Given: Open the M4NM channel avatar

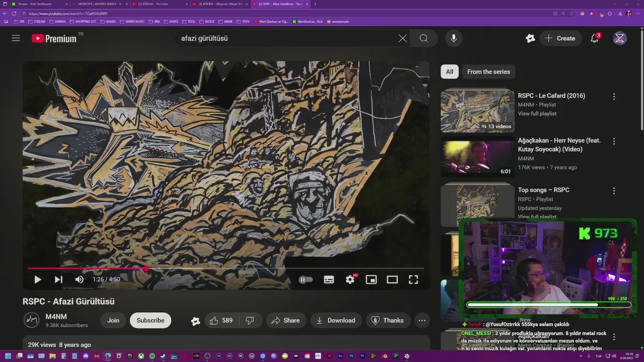Looking at the screenshot, I should [x=32, y=320].
